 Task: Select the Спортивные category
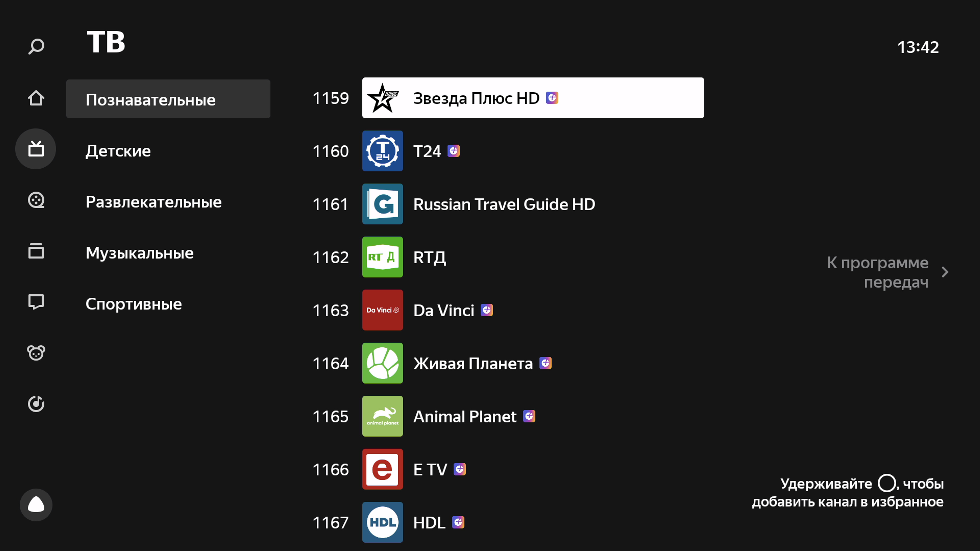click(x=133, y=304)
